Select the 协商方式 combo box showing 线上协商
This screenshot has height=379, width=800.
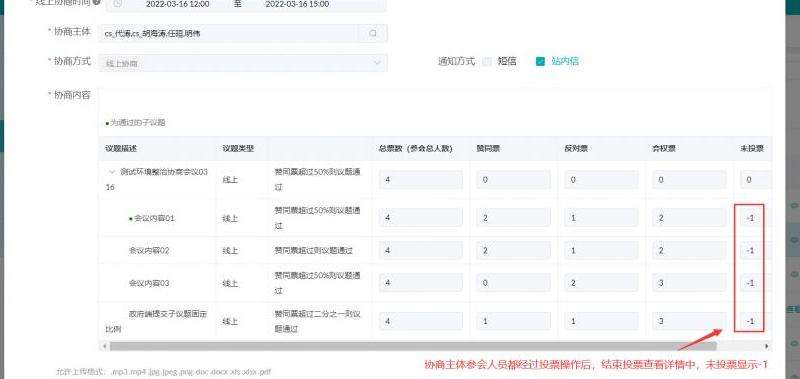[x=243, y=63]
